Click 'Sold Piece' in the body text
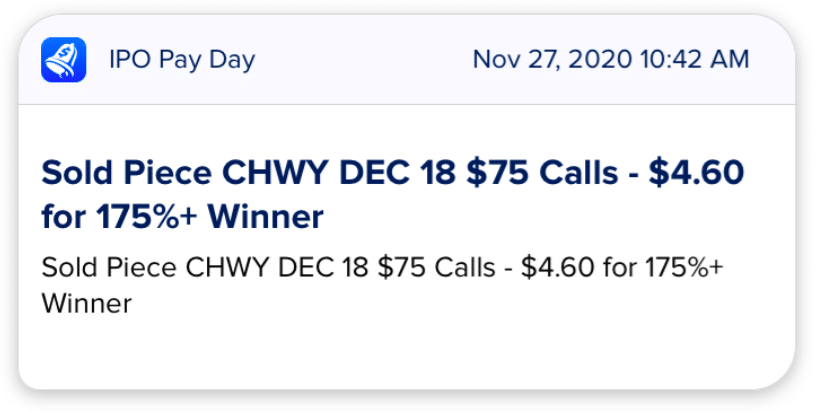Image resolution: width=822 pixels, height=412 pixels. (109, 267)
